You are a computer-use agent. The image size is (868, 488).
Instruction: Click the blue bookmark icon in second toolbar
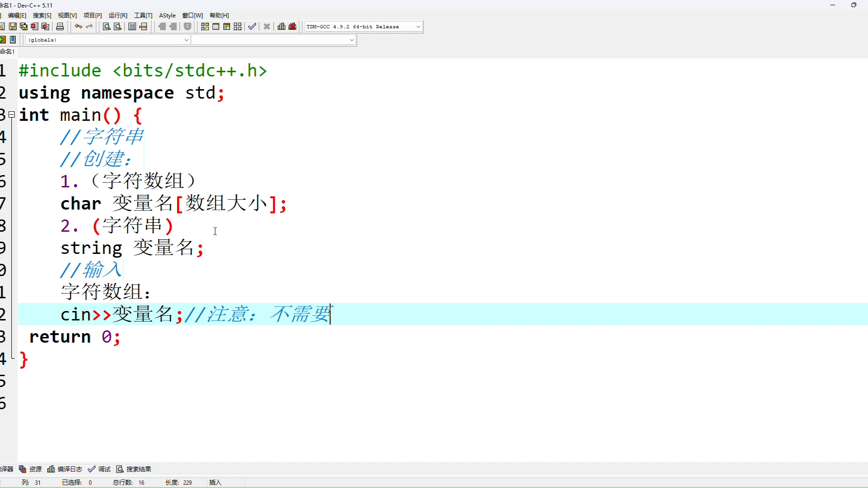click(x=13, y=40)
